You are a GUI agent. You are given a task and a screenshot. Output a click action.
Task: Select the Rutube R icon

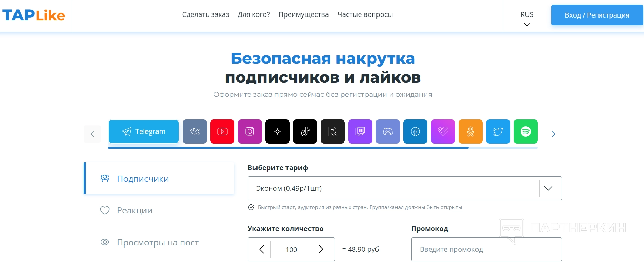pyautogui.click(x=333, y=131)
